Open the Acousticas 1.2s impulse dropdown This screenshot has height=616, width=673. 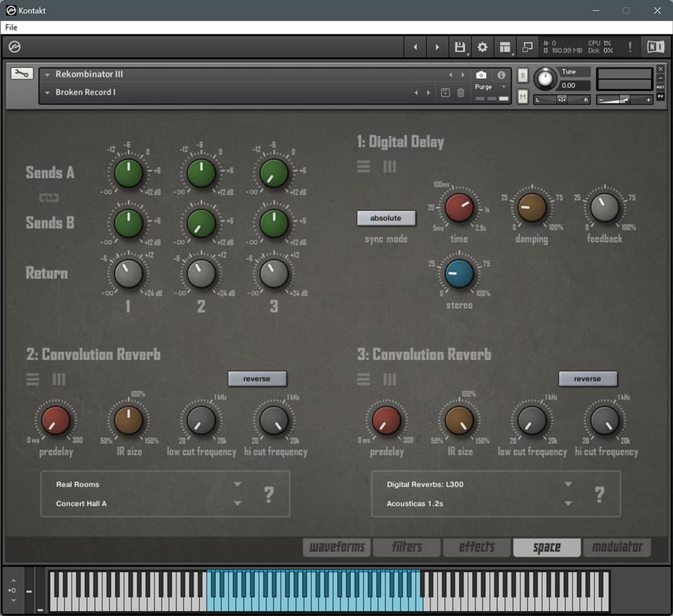click(x=568, y=503)
